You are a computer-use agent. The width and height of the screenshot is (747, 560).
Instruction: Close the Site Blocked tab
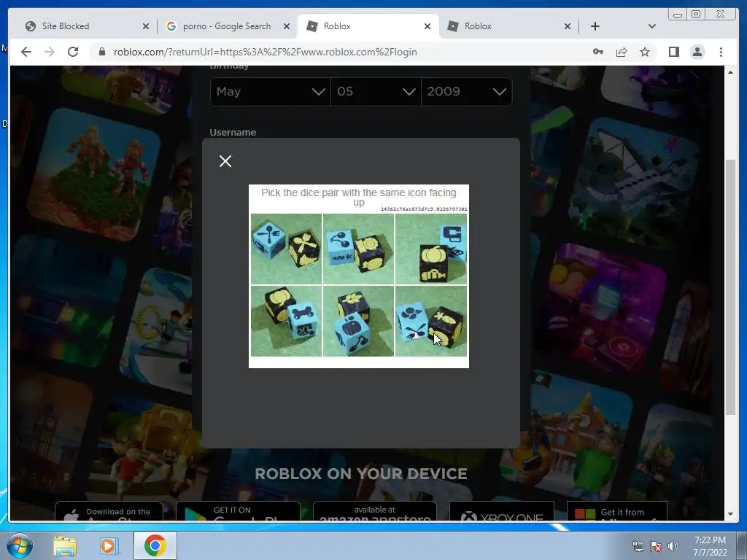coord(146,26)
